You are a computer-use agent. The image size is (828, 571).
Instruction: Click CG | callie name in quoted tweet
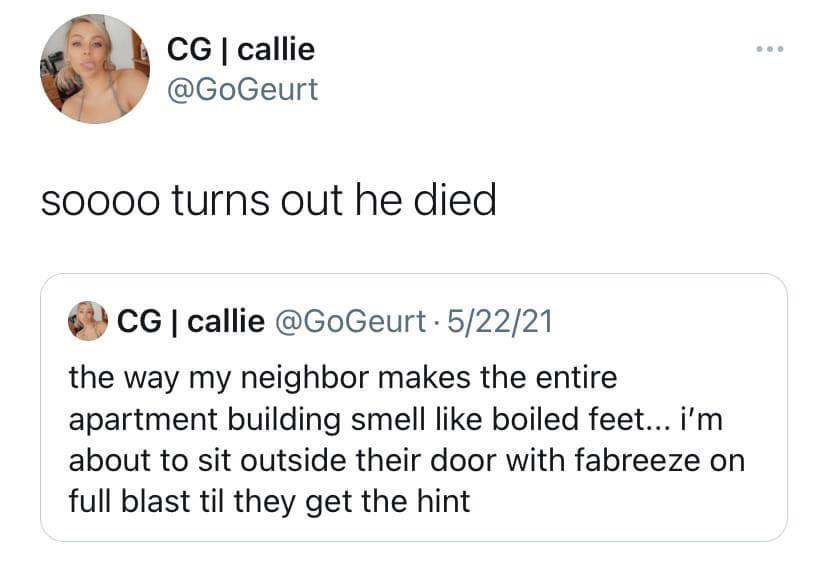[x=191, y=321]
